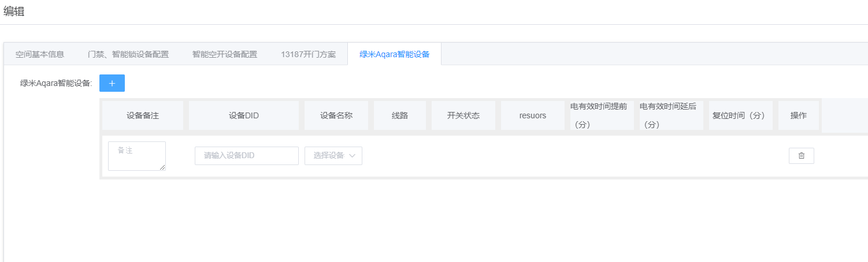Click the 设备备注 column header
This screenshot has height=262, width=868.
(x=143, y=115)
